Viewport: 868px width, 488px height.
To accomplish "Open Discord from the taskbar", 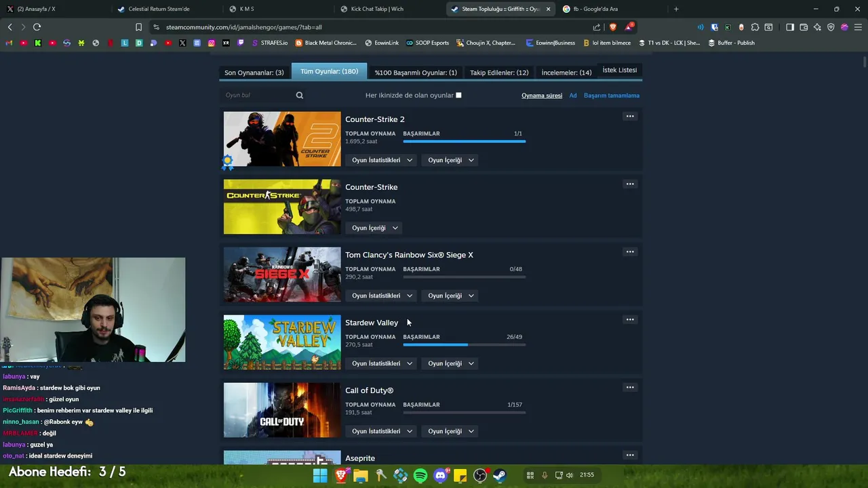I will tap(440, 476).
